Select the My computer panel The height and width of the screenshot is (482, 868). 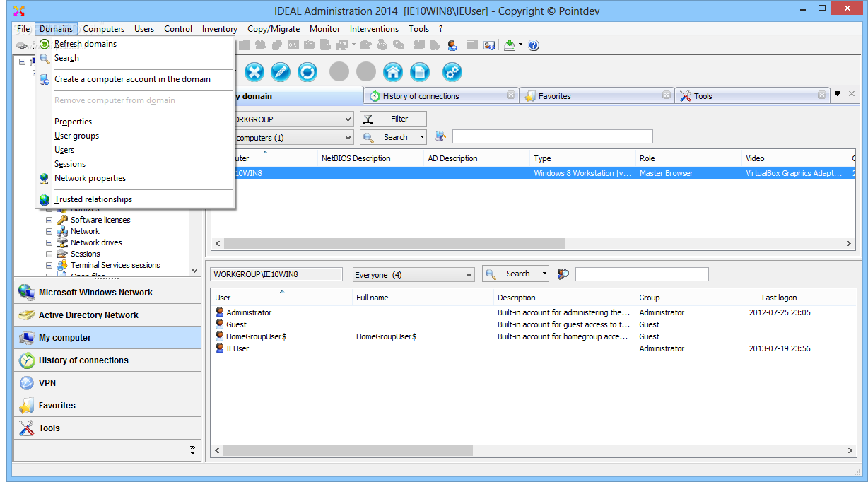coord(107,338)
